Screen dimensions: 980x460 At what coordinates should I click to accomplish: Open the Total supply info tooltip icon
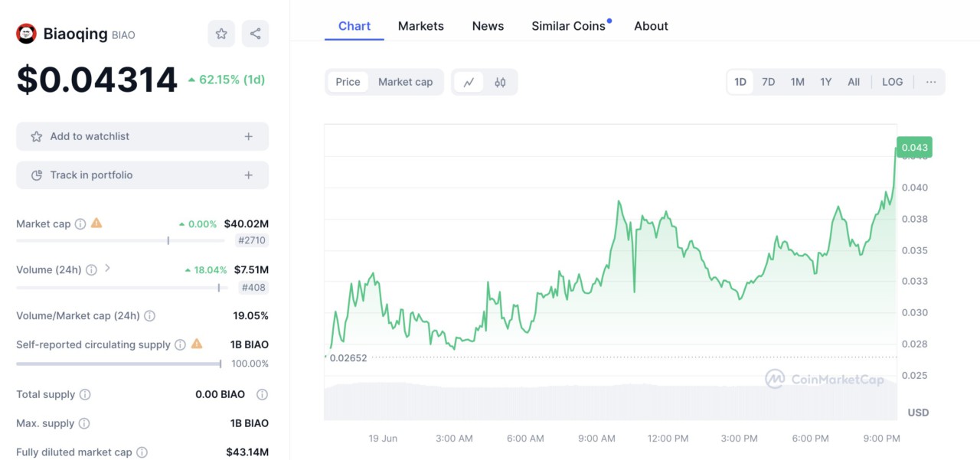(x=83, y=394)
